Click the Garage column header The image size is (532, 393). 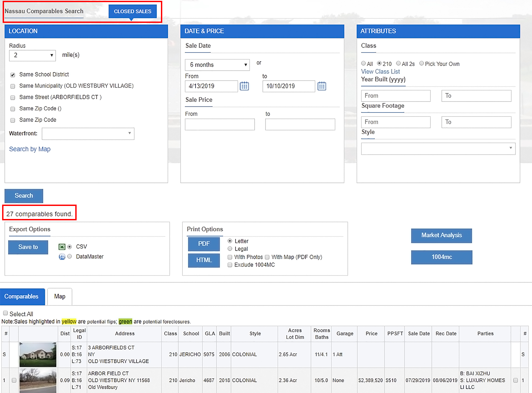coord(345,334)
